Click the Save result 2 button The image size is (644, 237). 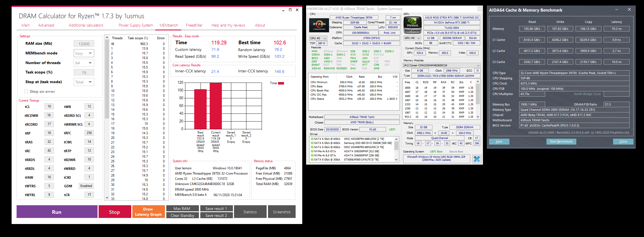click(217, 215)
